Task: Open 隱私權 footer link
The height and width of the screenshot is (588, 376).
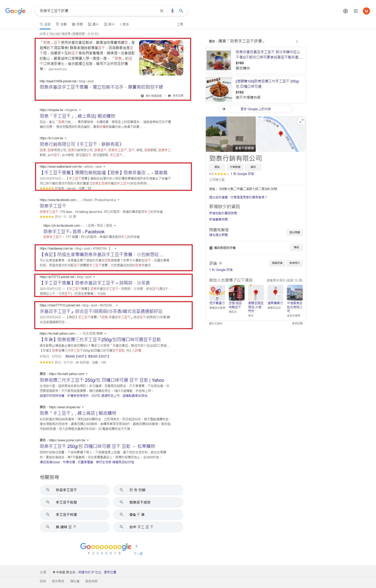Action: [75, 581]
